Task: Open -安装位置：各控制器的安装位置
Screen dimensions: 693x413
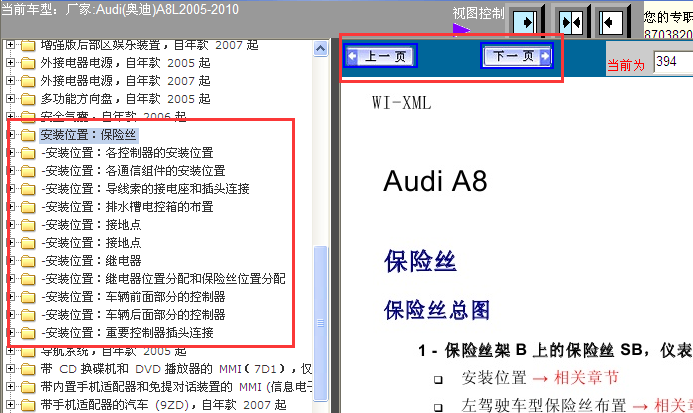Action: 127,153
